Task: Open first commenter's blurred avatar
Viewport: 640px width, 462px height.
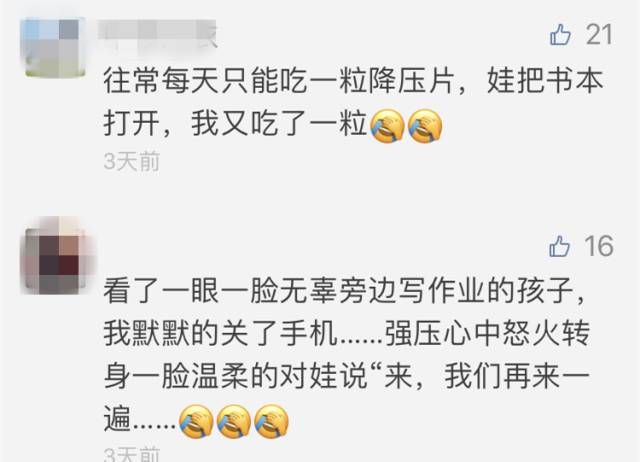Action: point(55,48)
